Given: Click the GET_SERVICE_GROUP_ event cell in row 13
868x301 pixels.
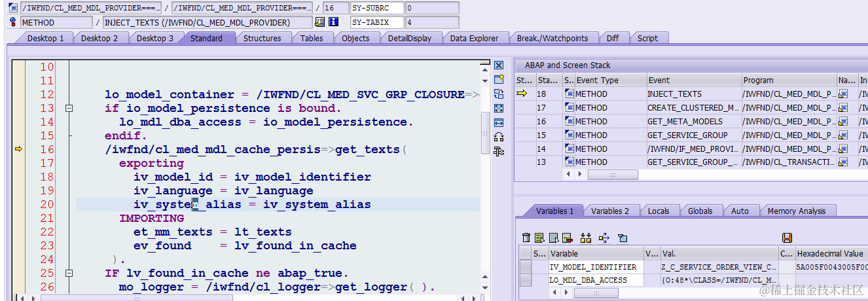Looking at the screenshot, I should coord(693,162).
